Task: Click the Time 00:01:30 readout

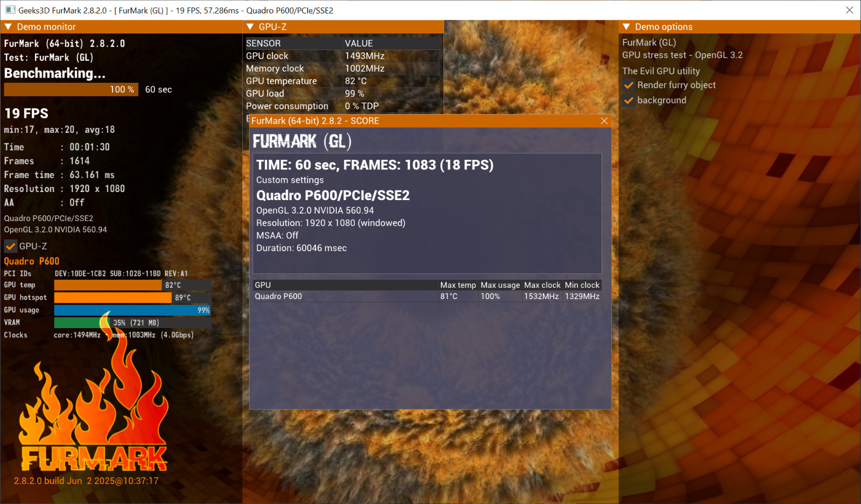Action: 57,147
